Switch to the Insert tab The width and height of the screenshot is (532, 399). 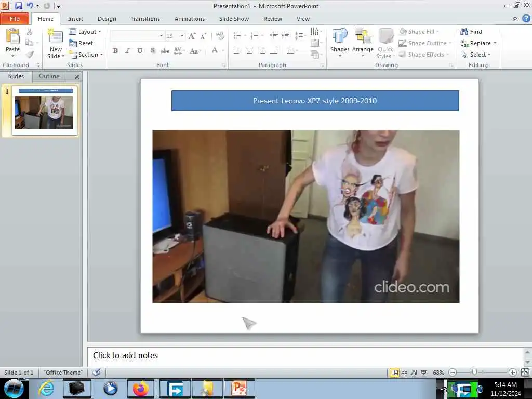75,19
